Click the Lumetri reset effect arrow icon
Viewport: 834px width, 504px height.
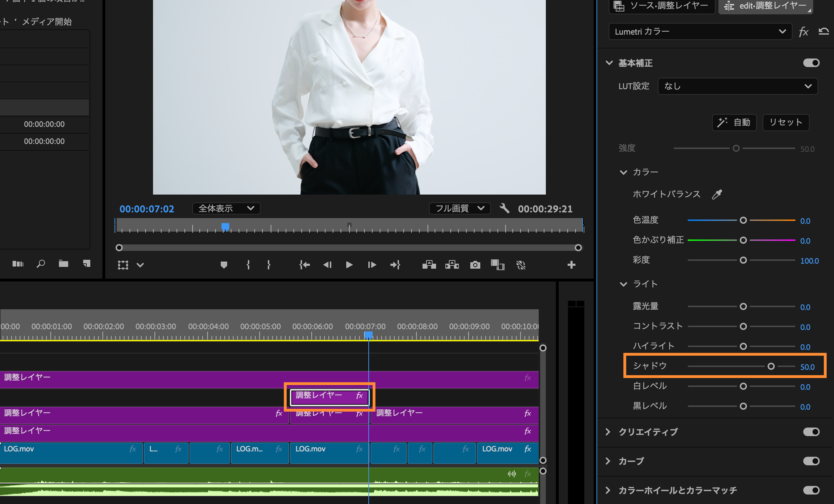(824, 31)
